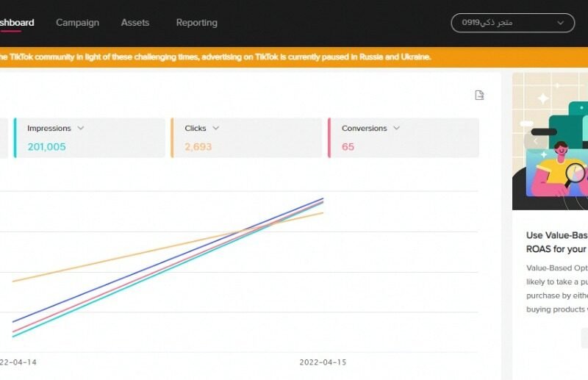
Task: Click the 2022-04-15 date label
Action: tap(323, 362)
